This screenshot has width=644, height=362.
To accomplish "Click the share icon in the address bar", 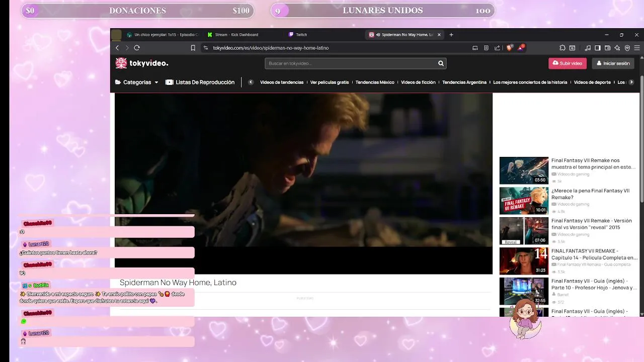I will tap(497, 48).
